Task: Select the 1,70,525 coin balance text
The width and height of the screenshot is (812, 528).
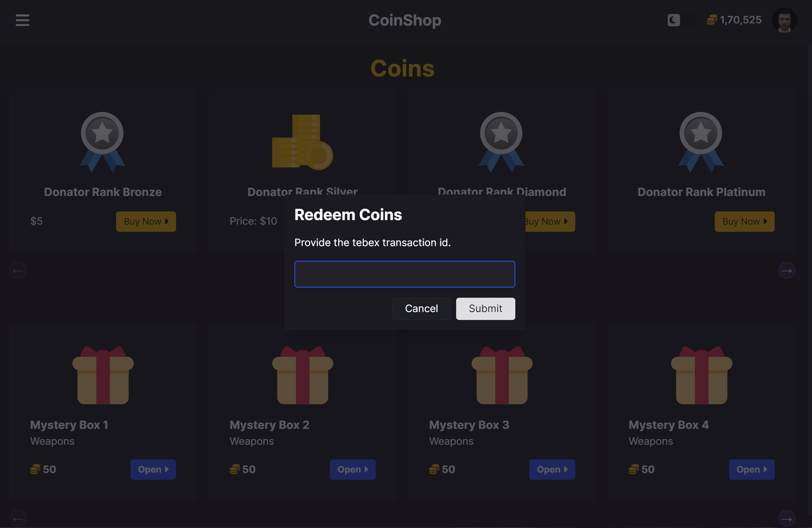Action: pos(741,20)
